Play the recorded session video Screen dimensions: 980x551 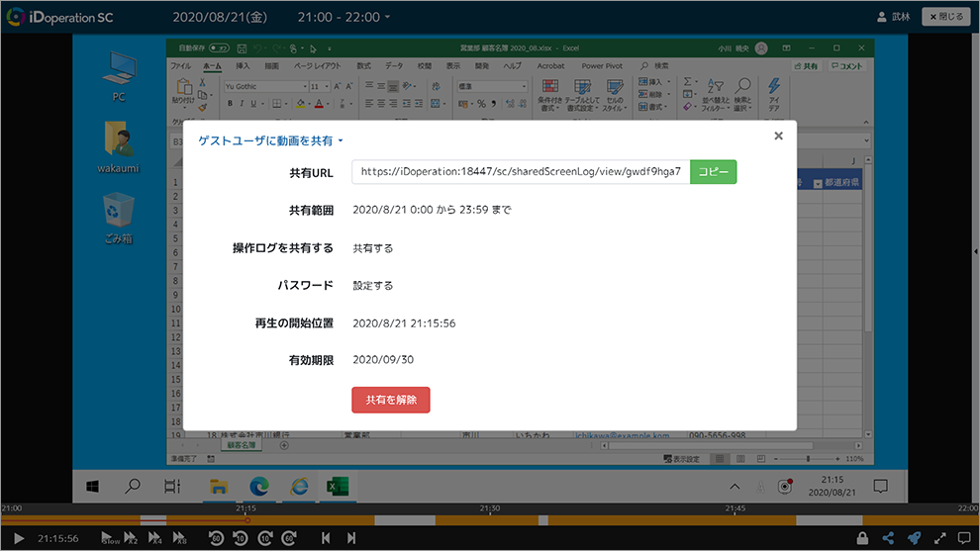tap(19, 538)
